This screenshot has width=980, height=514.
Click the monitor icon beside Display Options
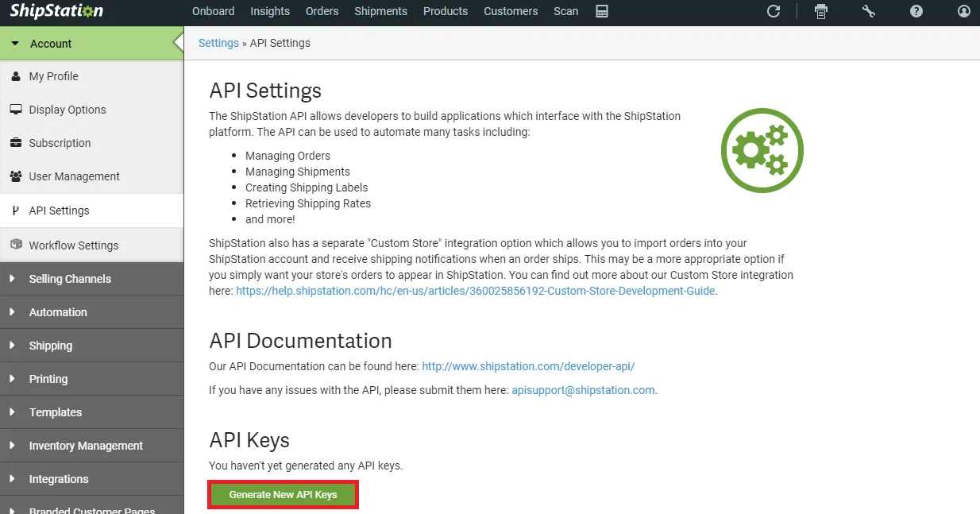pyautogui.click(x=15, y=110)
